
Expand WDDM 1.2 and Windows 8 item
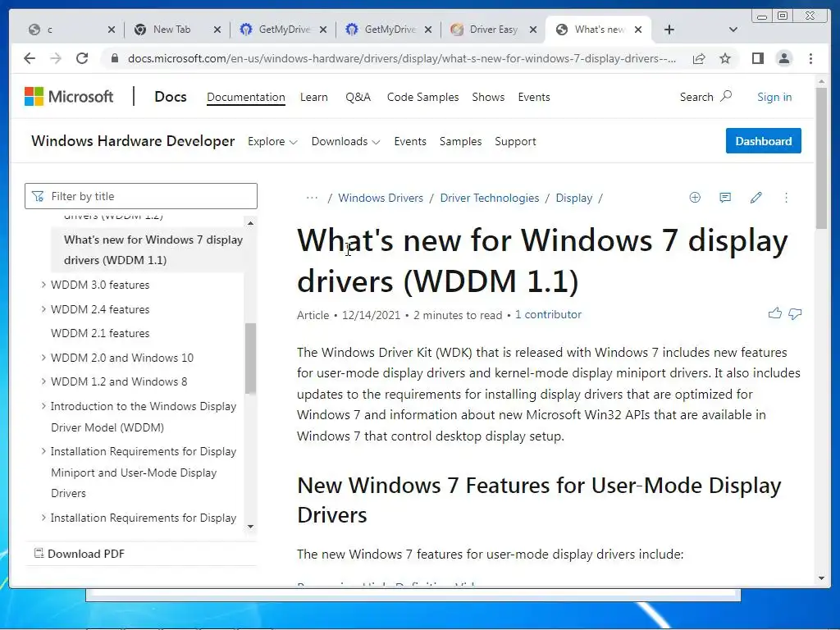click(43, 381)
